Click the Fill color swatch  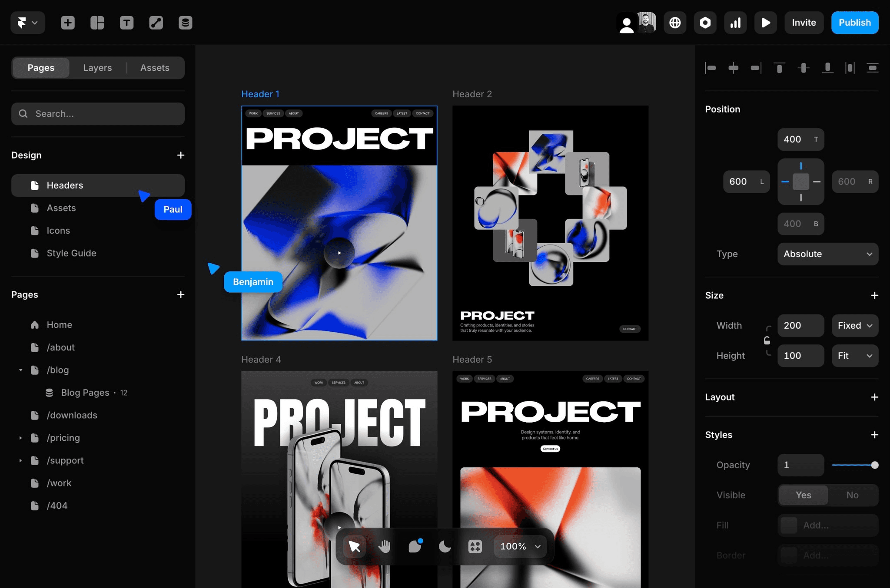[789, 525]
